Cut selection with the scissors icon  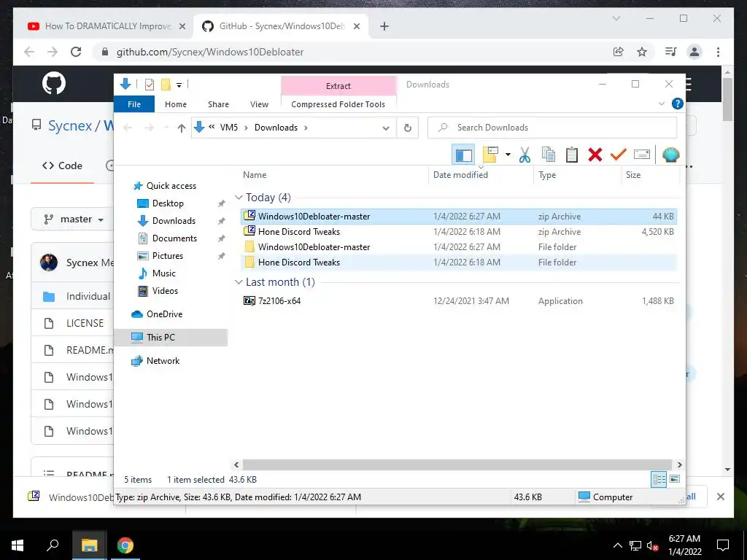click(525, 155)
